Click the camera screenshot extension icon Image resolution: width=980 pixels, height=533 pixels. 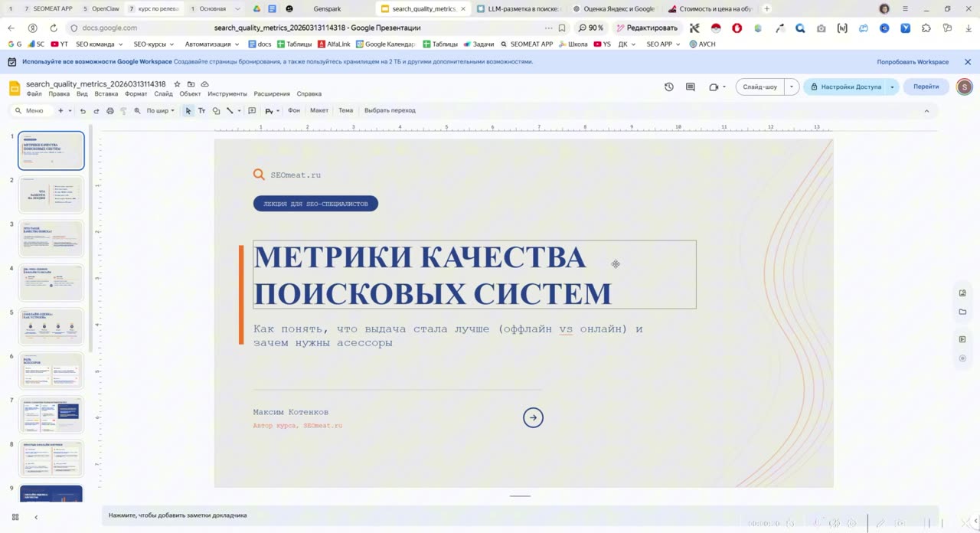(822, 28)
